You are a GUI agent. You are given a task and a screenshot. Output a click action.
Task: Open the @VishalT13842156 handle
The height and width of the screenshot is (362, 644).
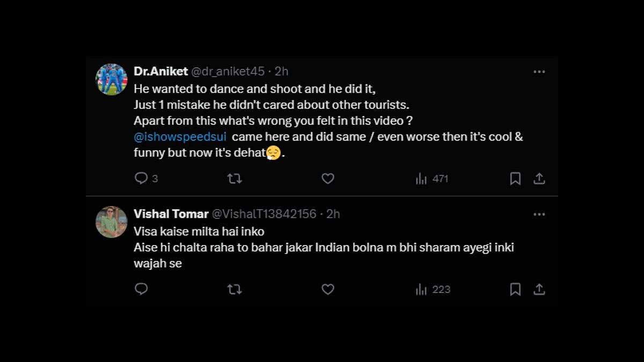[264, 214]
